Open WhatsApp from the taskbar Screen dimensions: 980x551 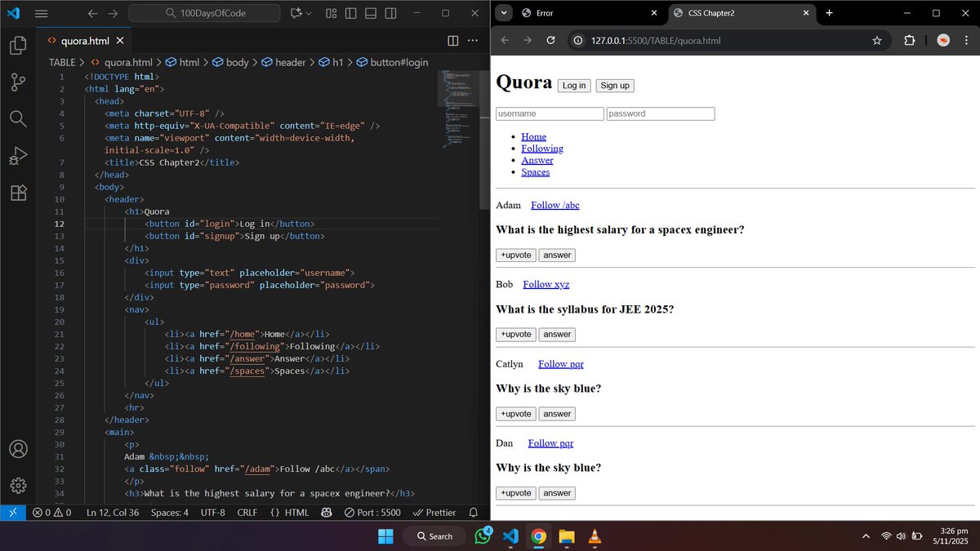click(x=483, y=537)
